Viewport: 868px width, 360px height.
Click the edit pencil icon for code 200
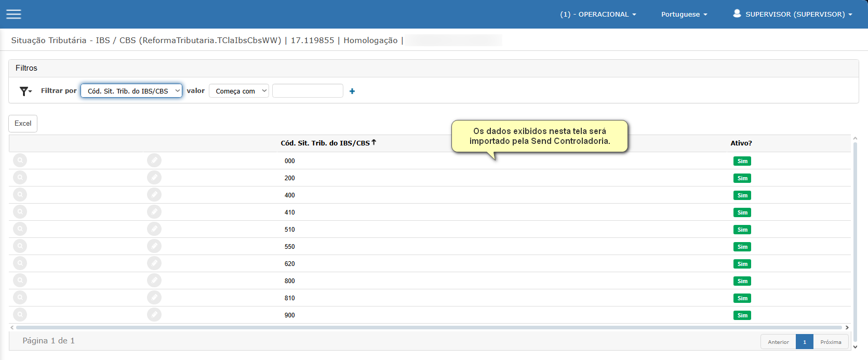tap(154, 178)
